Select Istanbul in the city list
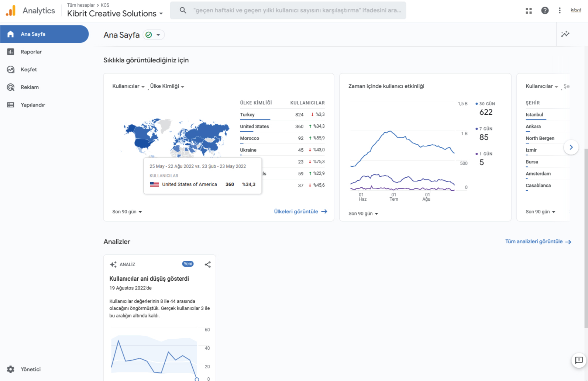The height and width of the screenshot is (381, 588). 534,115
